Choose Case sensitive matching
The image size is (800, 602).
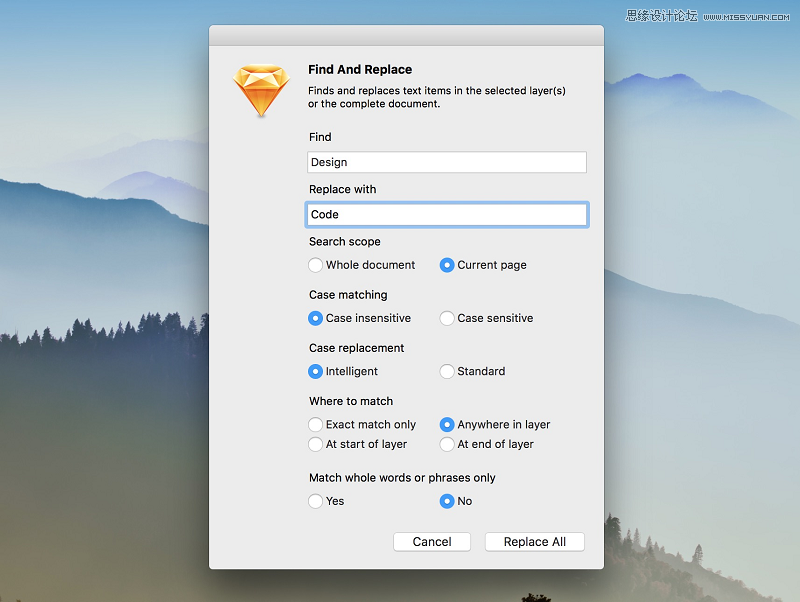(x=447, y=318)
